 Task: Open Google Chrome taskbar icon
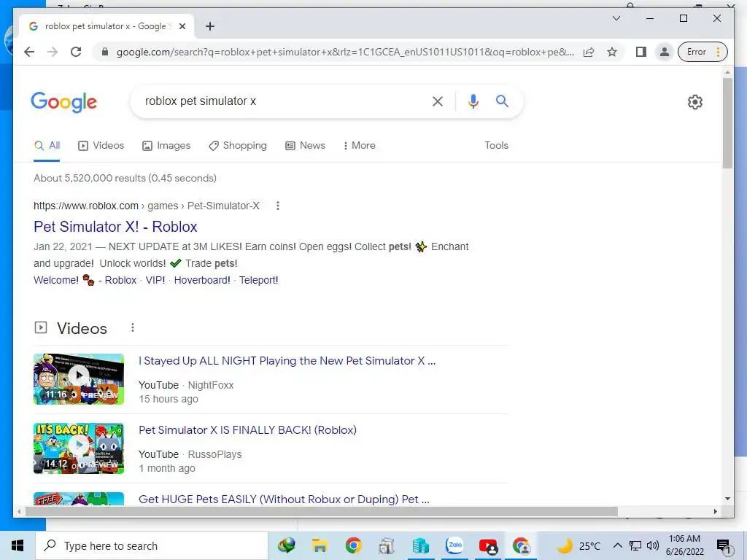tap(353, 545)
